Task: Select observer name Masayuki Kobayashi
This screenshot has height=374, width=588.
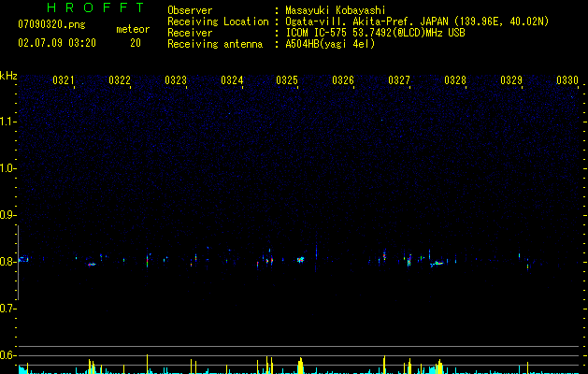Action: pyautogui.click(x=336, y=10)
